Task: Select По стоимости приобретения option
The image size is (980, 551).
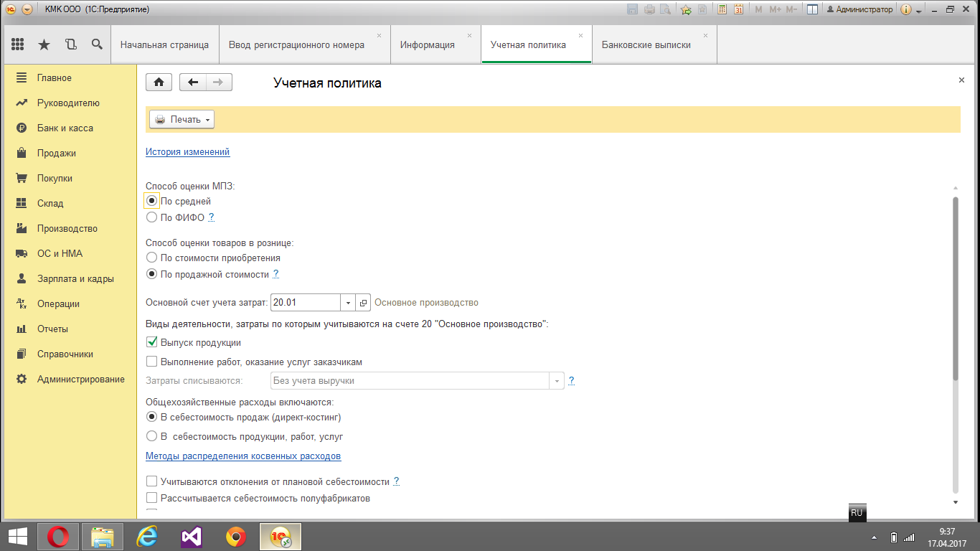Action: pos(151,258)
